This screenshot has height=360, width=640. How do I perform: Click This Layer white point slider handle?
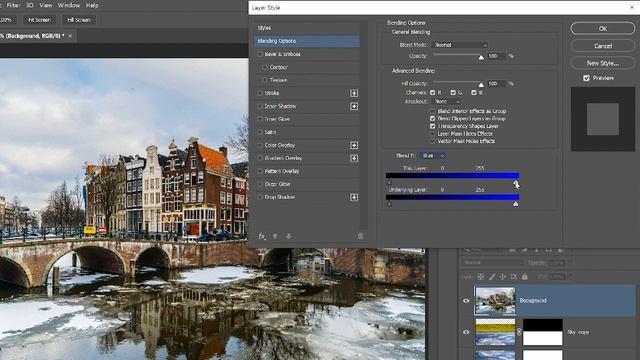click(x=516, y=182)
